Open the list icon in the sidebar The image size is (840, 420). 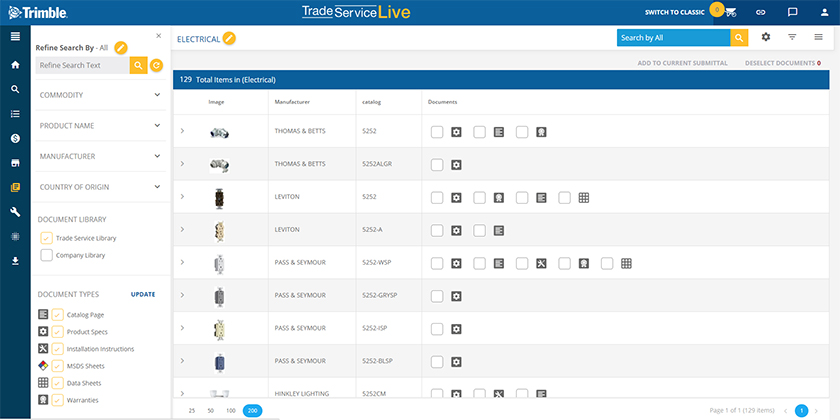point(15,114)
